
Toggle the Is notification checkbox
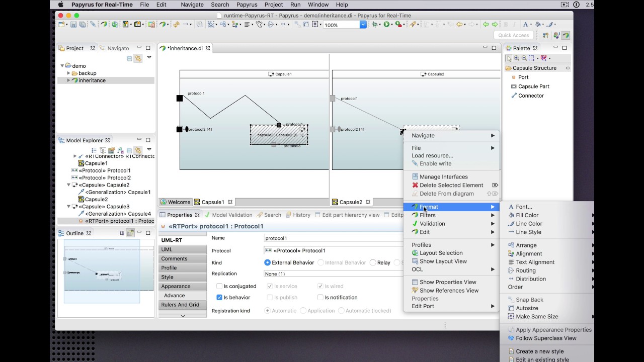tap(320, 298)
